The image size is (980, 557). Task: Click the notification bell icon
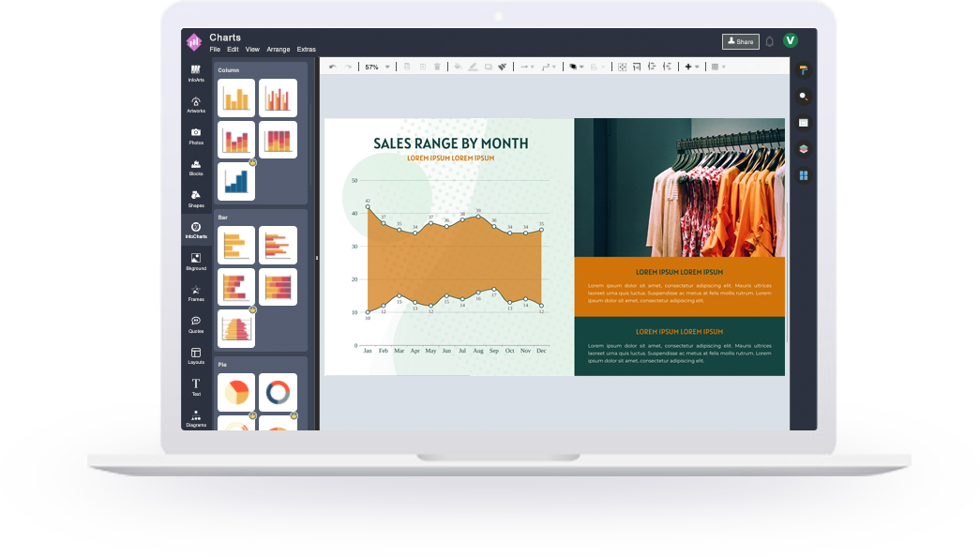[x=769, y=41]
